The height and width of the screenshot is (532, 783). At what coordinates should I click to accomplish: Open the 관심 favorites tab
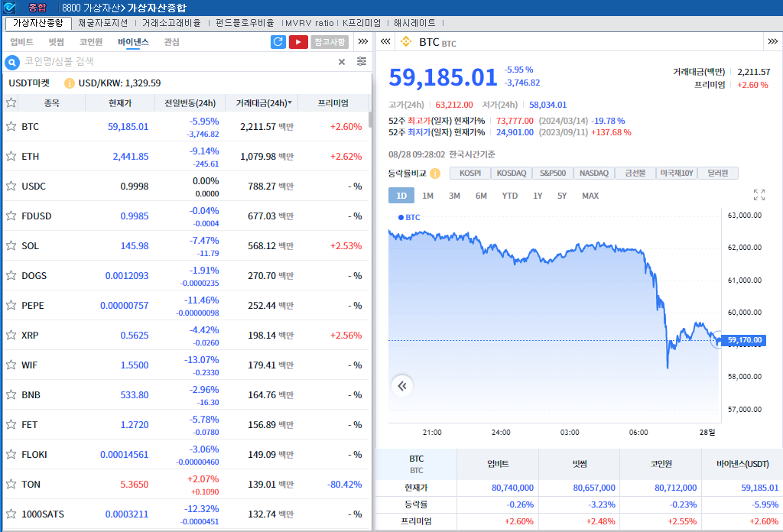(x=171, y=42)
